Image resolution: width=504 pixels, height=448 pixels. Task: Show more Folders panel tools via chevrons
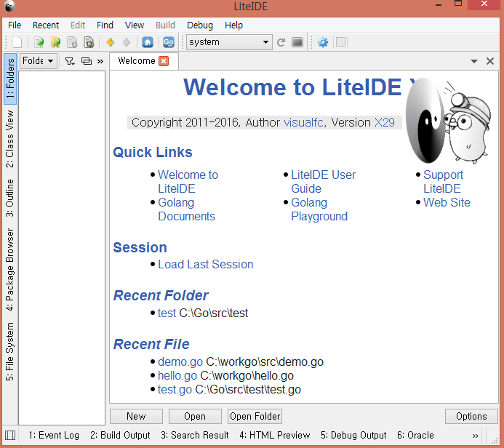click(100, 61)
